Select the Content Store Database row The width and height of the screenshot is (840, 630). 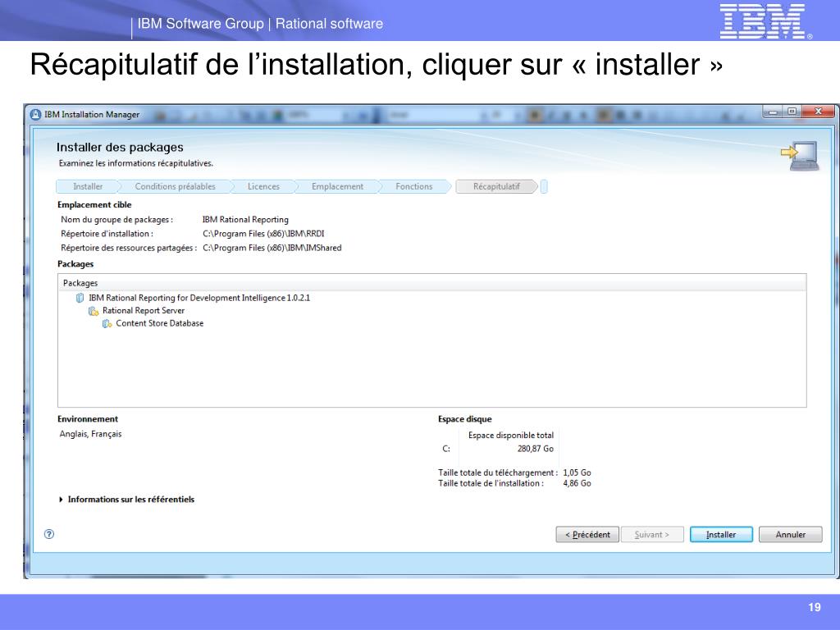[160, 323]
